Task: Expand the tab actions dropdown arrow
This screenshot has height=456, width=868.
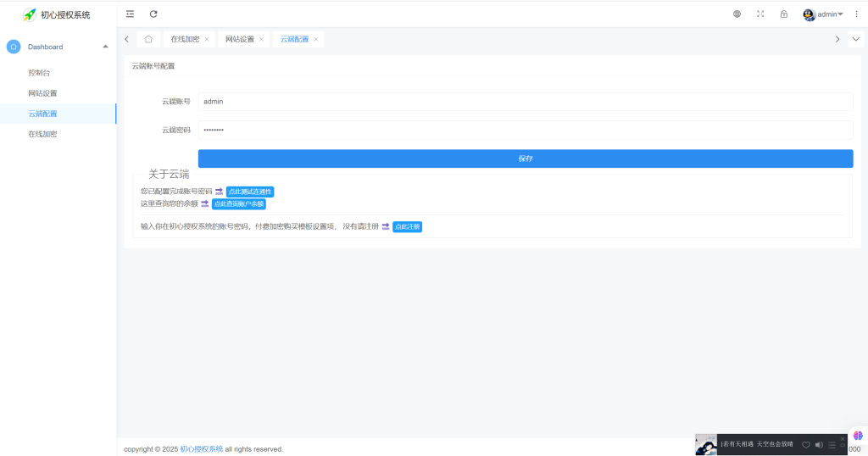Action: point(856,39)
